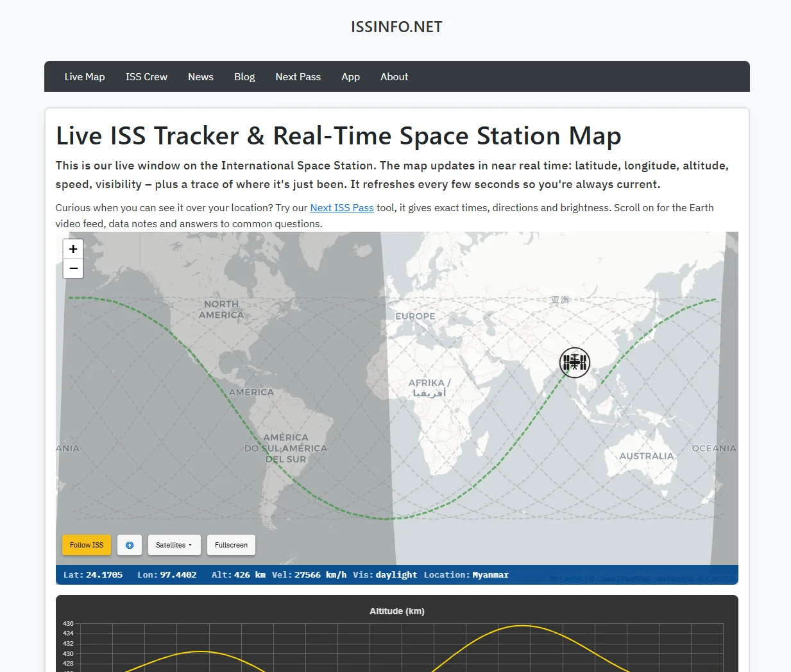Click the Next ISS Pass hyperlink in the text
This screenshot has width=791, height=672.
pos(341,207)
